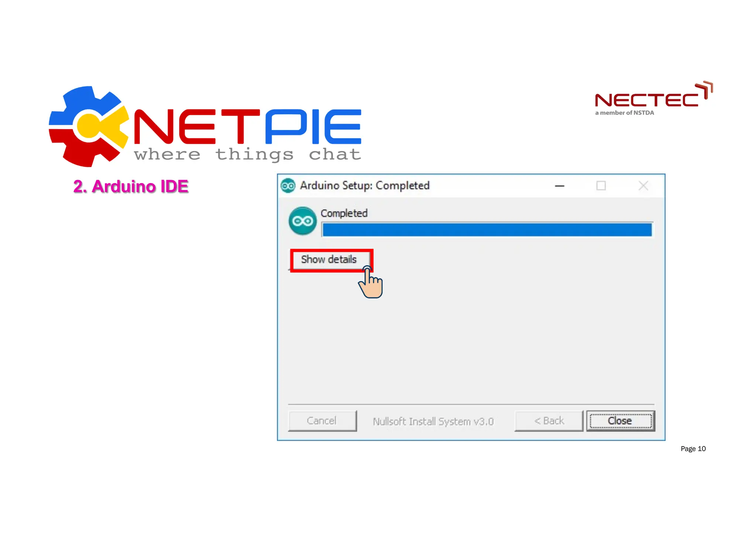Click the NECTEC logo

point(654,98)
